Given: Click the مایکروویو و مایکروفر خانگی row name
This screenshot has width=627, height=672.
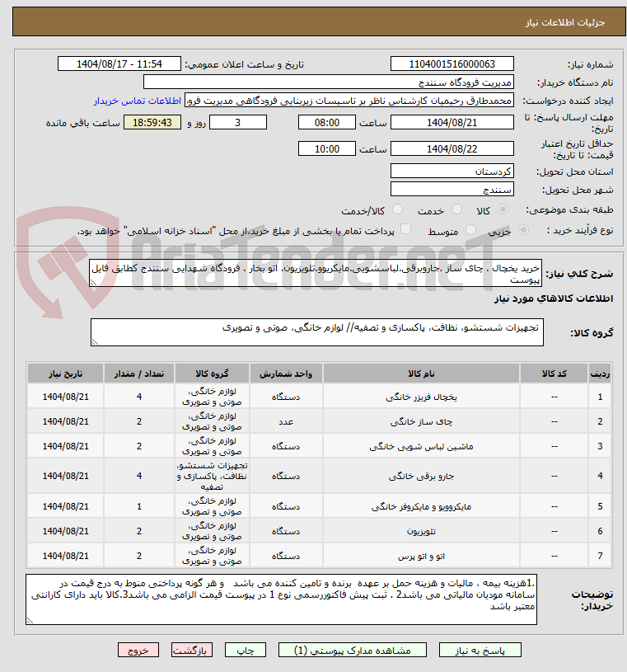Looking at the screenshot, I should click(421, 507).
